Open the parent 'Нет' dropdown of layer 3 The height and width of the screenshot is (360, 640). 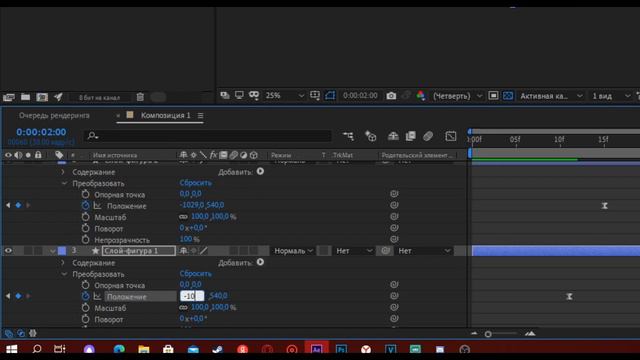click(x=424, y=251)
